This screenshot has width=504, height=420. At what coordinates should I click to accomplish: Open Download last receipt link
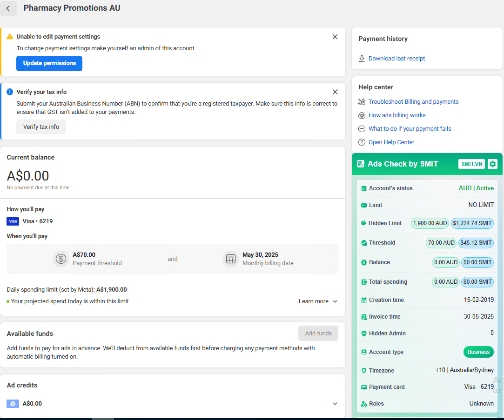396,59
